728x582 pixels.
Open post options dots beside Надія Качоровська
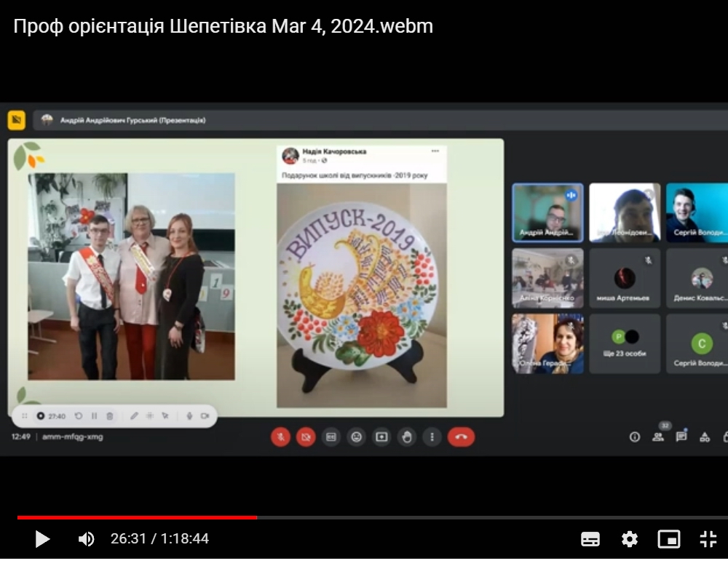pos(435,151)
